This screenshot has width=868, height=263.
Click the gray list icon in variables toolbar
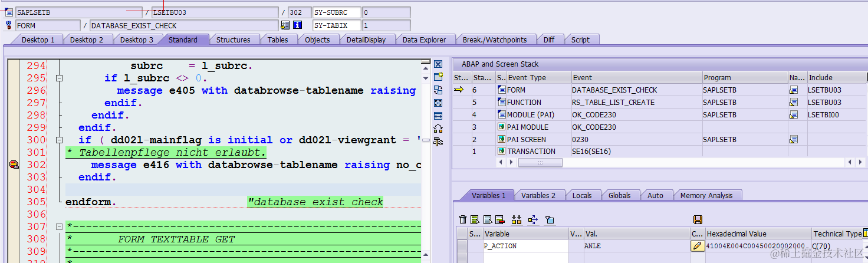click(487, 219)
